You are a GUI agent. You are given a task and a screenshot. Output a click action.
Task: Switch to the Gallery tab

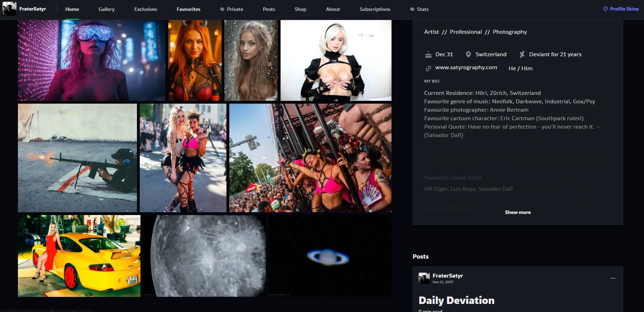click(106, 9)
